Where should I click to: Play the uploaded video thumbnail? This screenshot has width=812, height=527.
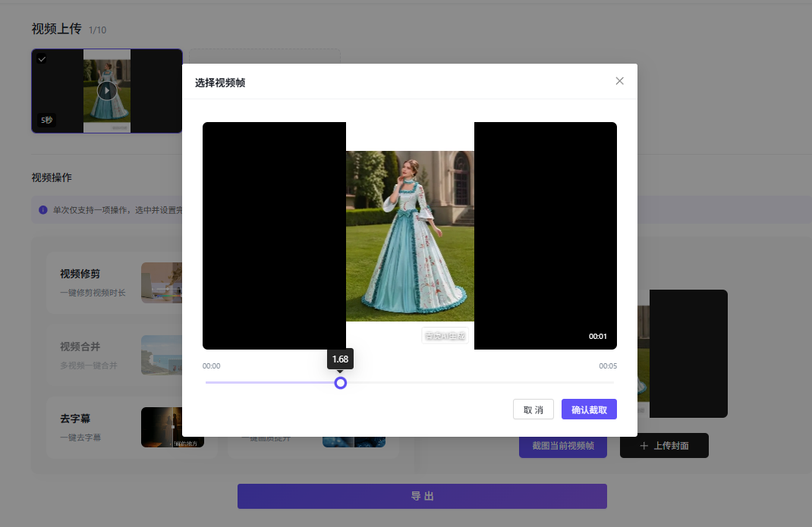pyautogui.click(x=107, y=90)
